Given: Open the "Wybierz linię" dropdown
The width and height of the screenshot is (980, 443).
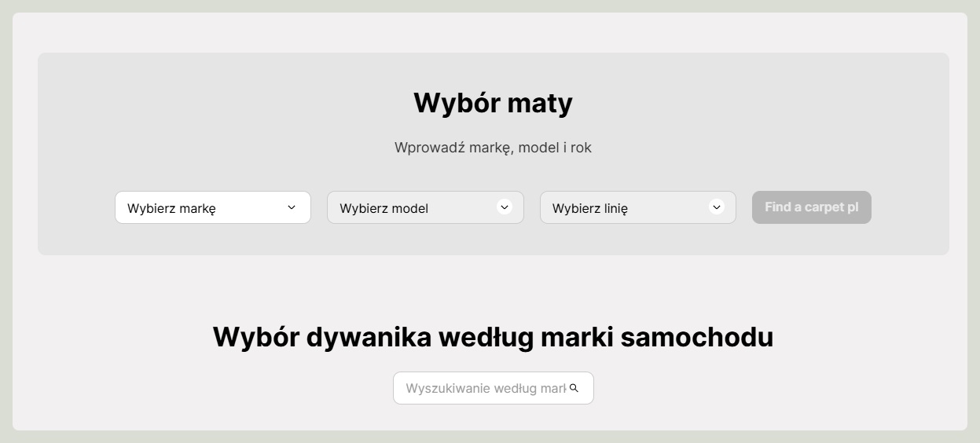Looking at the screenshot, I should pyautogui.click(x=637, y=207).
